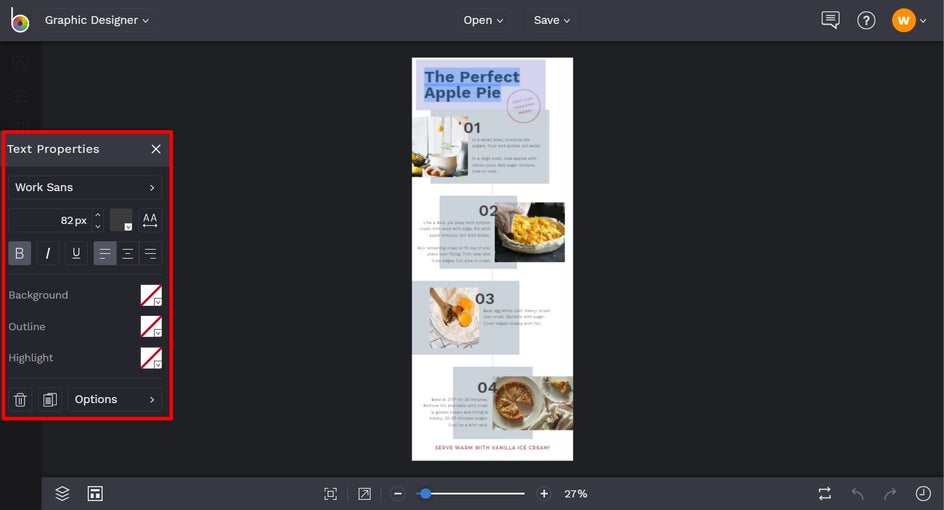Redo the last action

click(x=890, y=494)
